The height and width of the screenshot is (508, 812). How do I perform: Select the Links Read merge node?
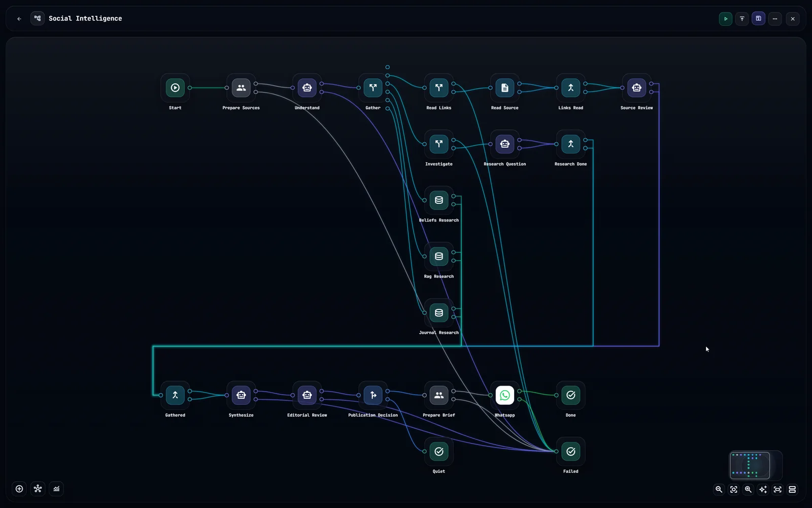[571, 88]
